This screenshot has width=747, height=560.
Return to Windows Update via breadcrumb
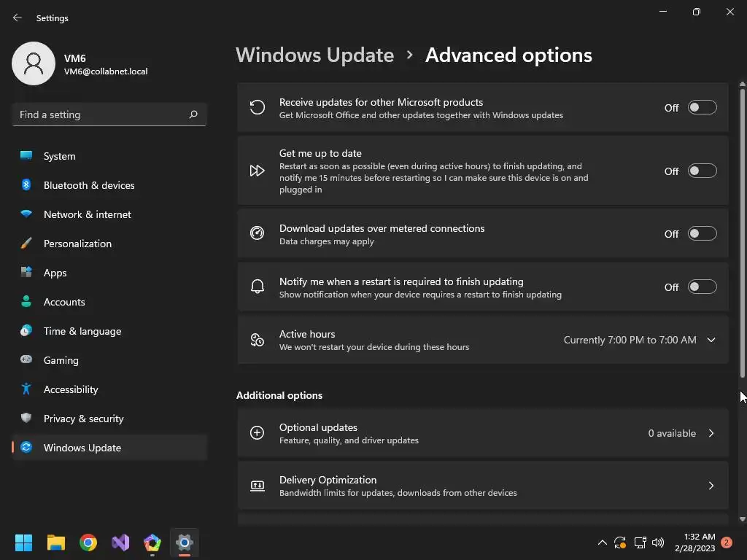315,55
